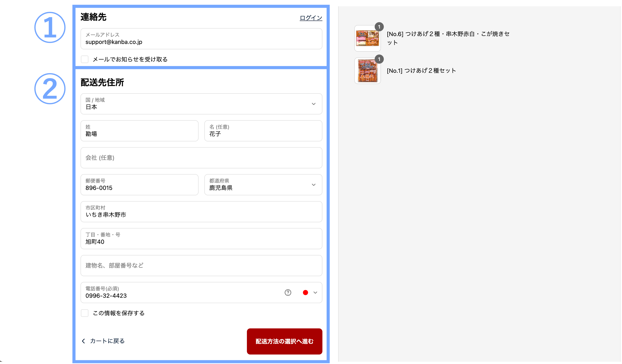Open the No.1 つけあげ2種セット thumbnail
Screen dimensions: 622x364
[367, 71]
